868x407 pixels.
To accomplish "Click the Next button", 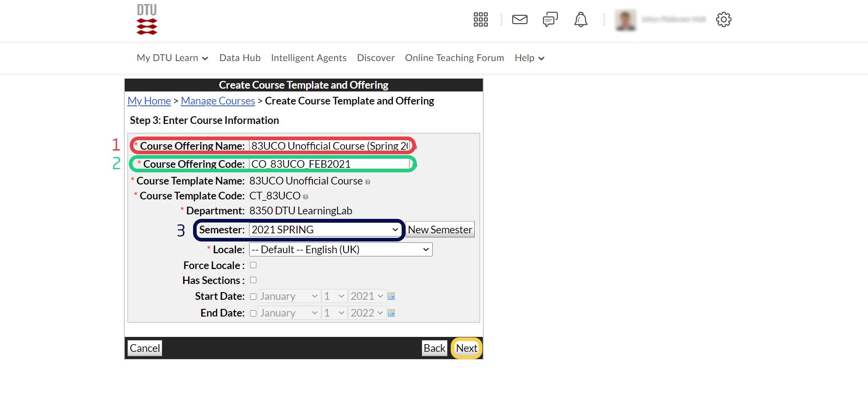I will (466, 348).
